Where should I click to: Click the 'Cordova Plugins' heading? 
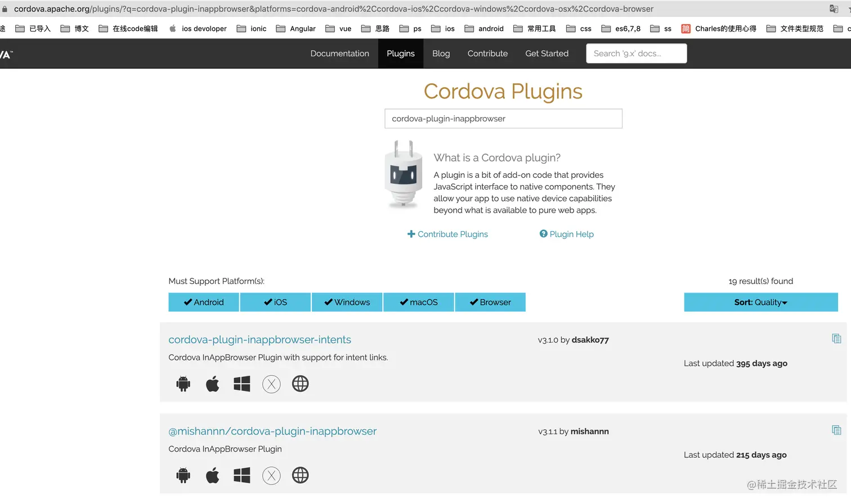click(503, 91)
